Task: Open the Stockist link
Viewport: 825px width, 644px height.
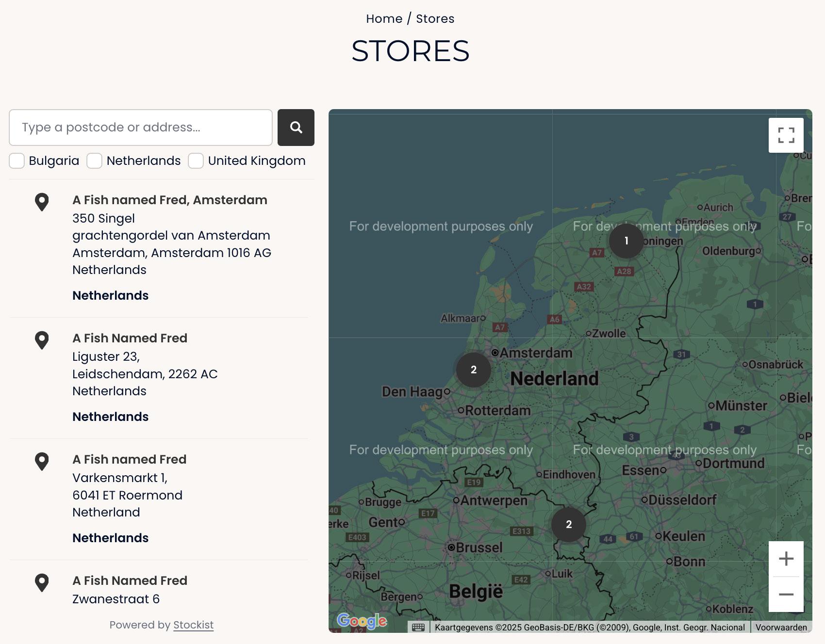Action: click(x=193, y=625)
